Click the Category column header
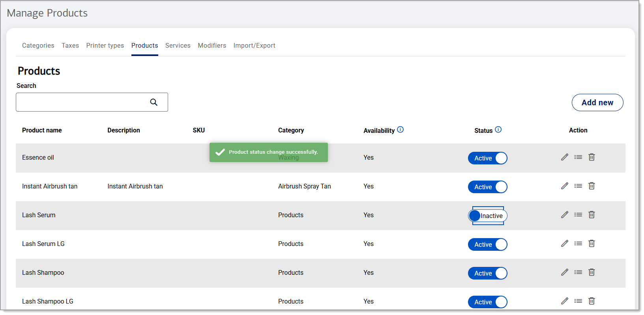Screen dimensions: 644x315 point(291,130)
